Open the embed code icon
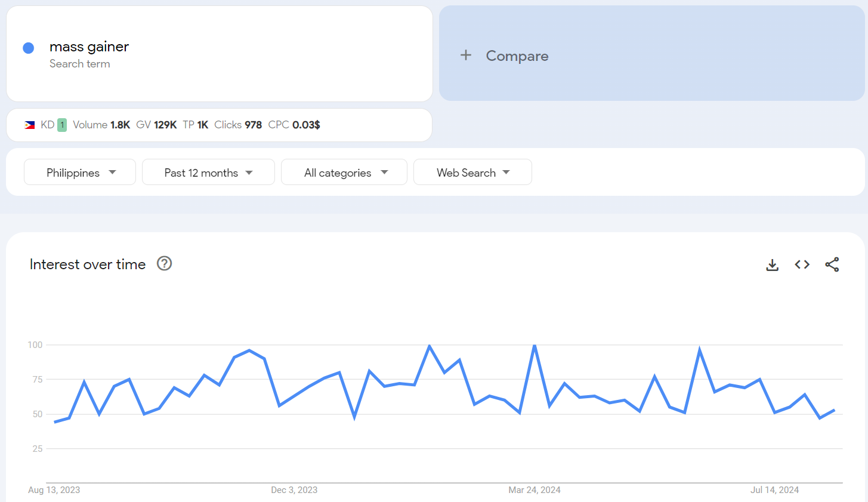This screenshot has height=502, width=868. pyautogui.click(x=802, y=264)
